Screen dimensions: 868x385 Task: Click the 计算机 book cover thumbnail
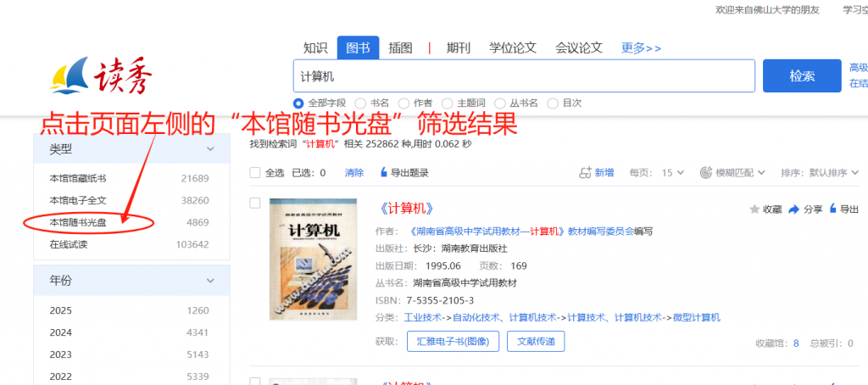[x=314, y=259]
